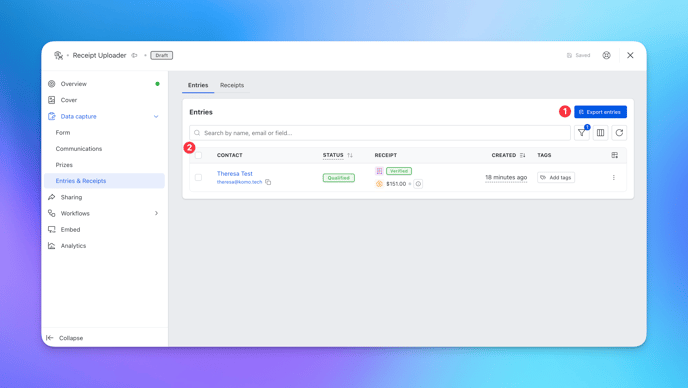
Task: Open Workflows in the sidebar
Action: coord(104,213)
